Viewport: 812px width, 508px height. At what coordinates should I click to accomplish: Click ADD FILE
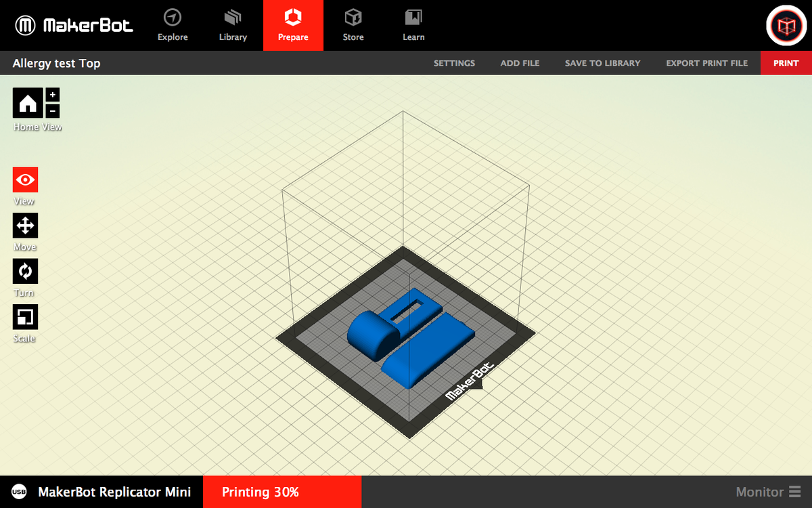(520, 63)
